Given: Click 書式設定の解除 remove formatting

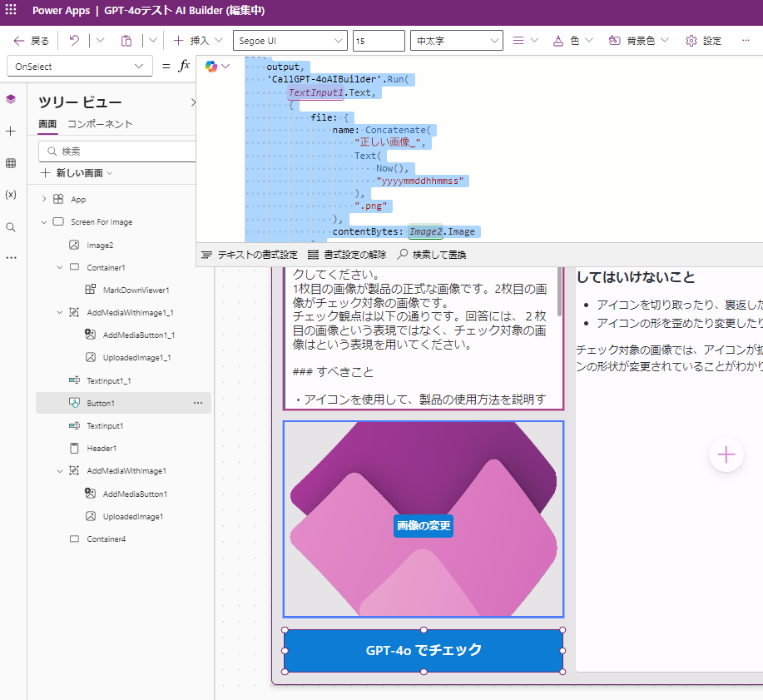Looking at the screenshot, I should pyautogui.click(x=347, y=255).
